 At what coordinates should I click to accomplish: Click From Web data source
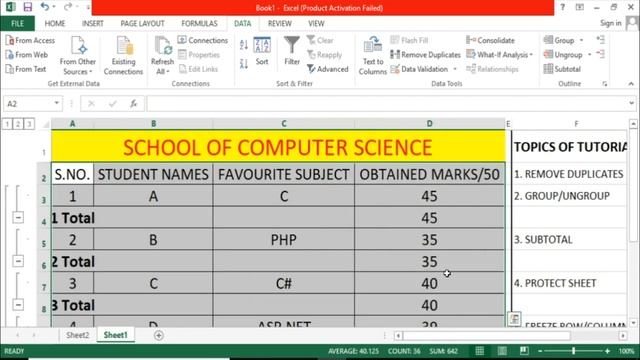point(27,55)
